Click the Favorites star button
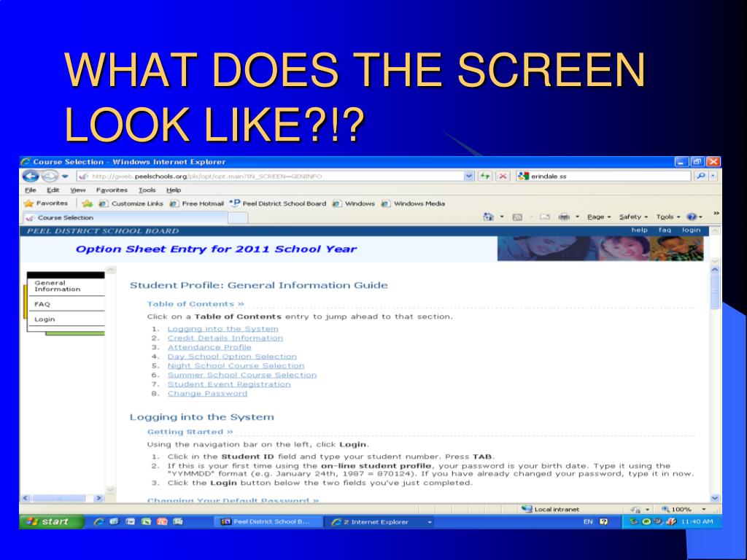Image resolution: width=747 pixels, height=560 pixels. [x=46, y=203]
